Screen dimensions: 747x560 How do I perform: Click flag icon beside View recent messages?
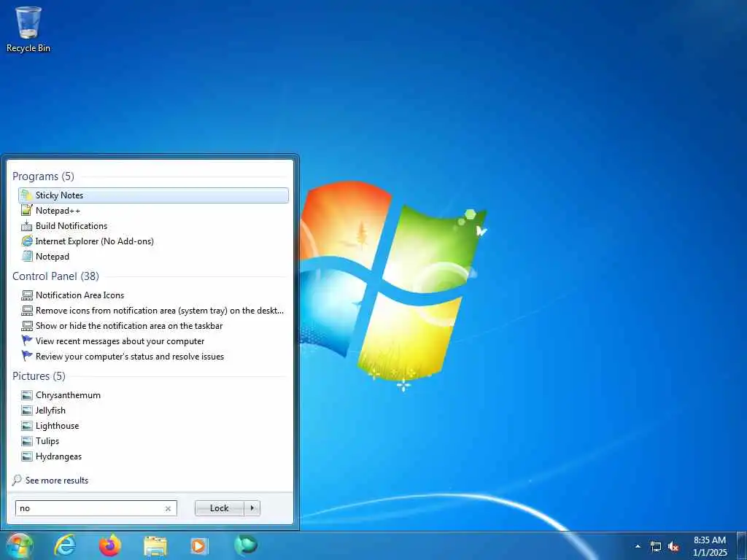coord(27,341)
